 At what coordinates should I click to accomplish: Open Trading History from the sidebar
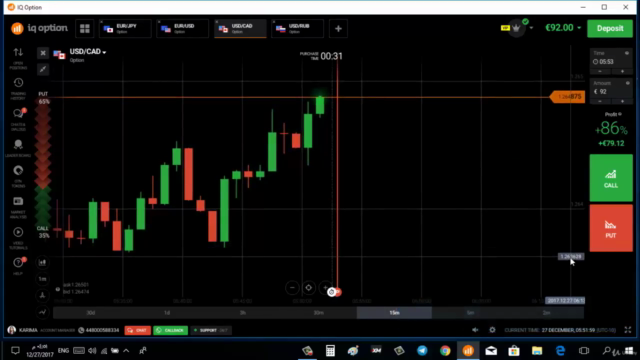(x=18, y=88)
